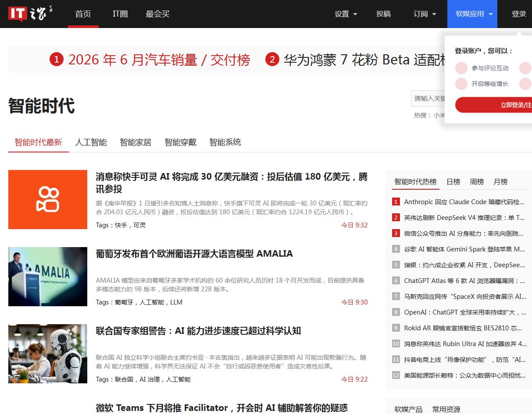
Task: Open ranked item 消息称英伟达 Rubin Ultra AI 加速器
Action: 465,344
